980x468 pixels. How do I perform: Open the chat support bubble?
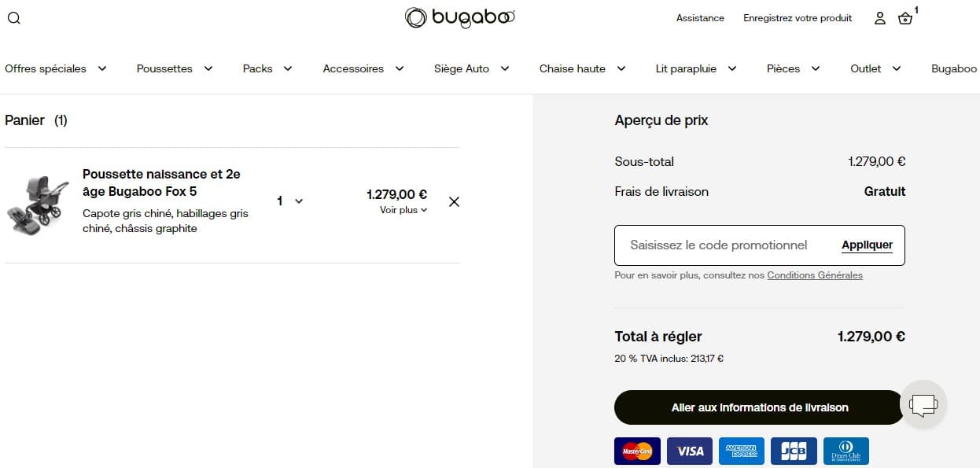[x=923, y=404]
